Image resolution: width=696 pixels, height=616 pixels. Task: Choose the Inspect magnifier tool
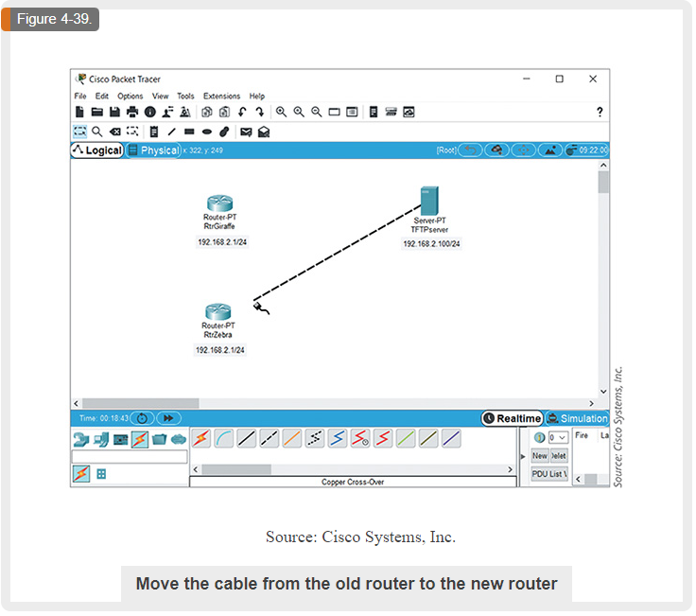97,132
